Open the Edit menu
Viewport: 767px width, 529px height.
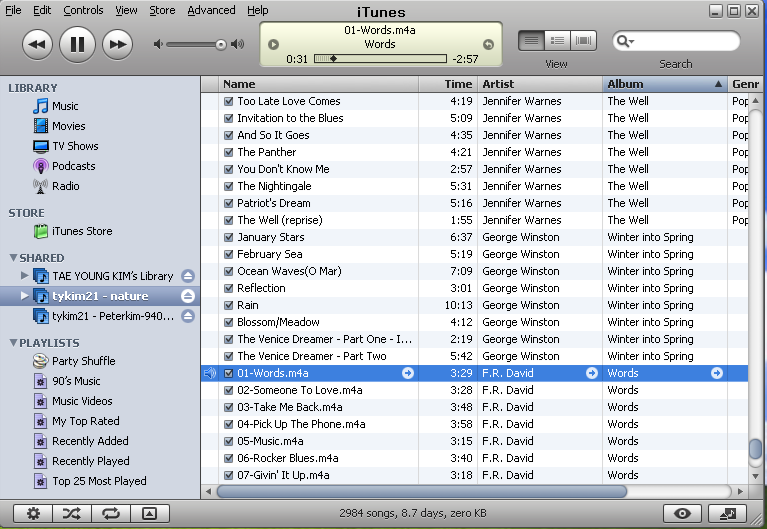tap(42, 10)
